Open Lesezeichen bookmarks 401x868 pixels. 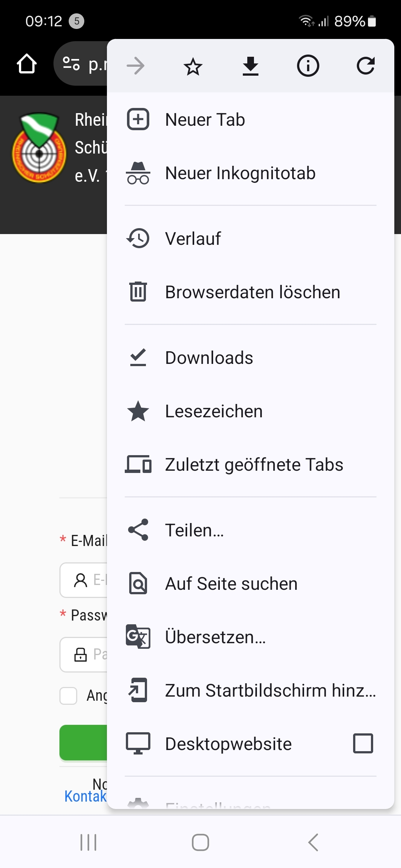click(251, 411)
